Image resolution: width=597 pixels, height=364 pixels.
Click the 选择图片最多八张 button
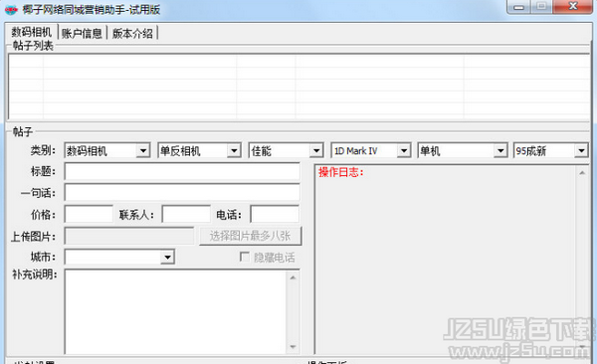tap(251, 236)
